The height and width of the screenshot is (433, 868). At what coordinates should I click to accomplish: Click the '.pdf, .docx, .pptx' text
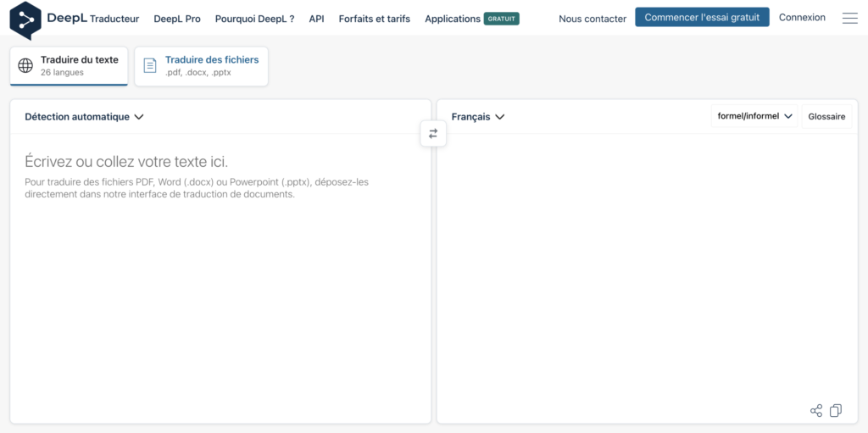[198, 73]
